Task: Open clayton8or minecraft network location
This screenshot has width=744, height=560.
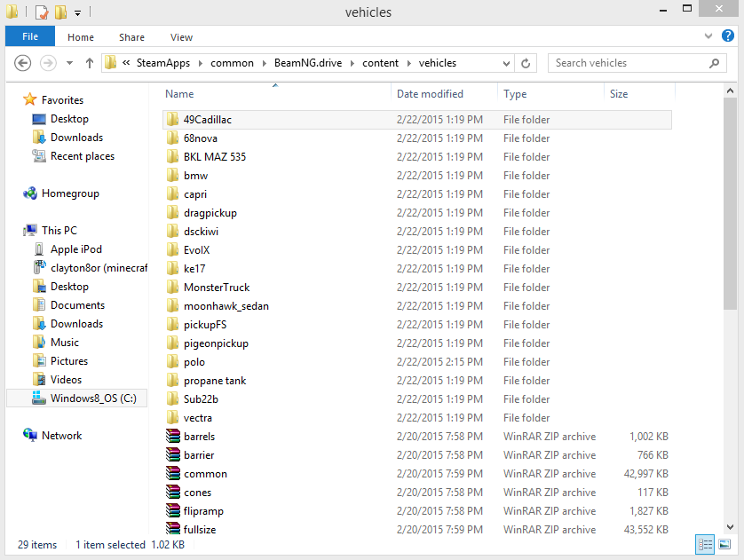Action: pyautogui.click(x=99, y=267)
